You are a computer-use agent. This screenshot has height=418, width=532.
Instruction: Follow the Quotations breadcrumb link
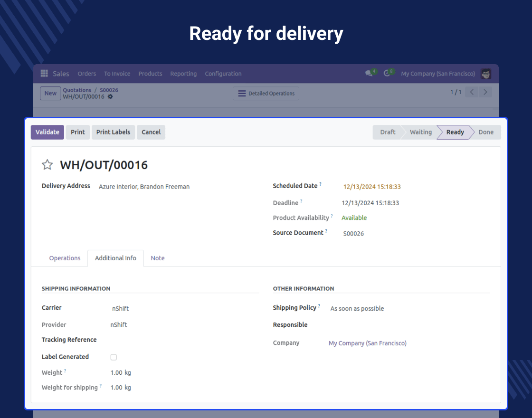pyautogui.click(x=77, y=90)
